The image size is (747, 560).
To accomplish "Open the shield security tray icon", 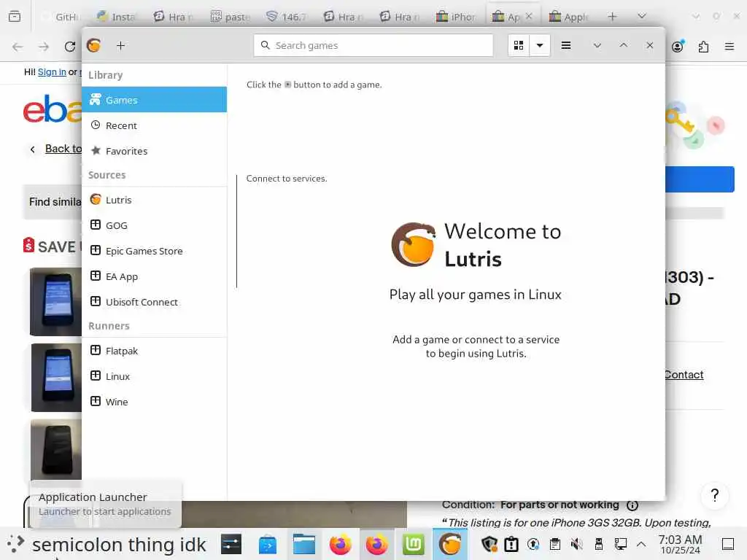I will pyautogui.click(x=489, y=544).
